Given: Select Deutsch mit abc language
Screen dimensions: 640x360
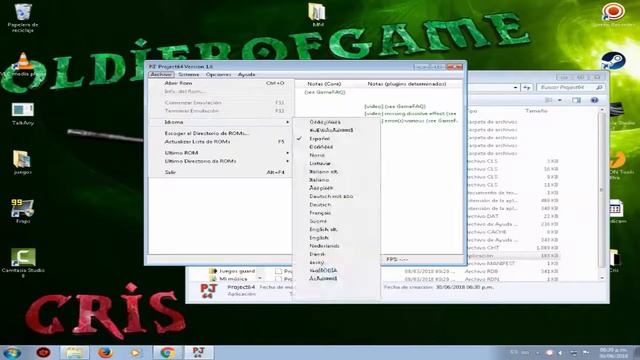Looking at the screenshot, I should (337, 196).
